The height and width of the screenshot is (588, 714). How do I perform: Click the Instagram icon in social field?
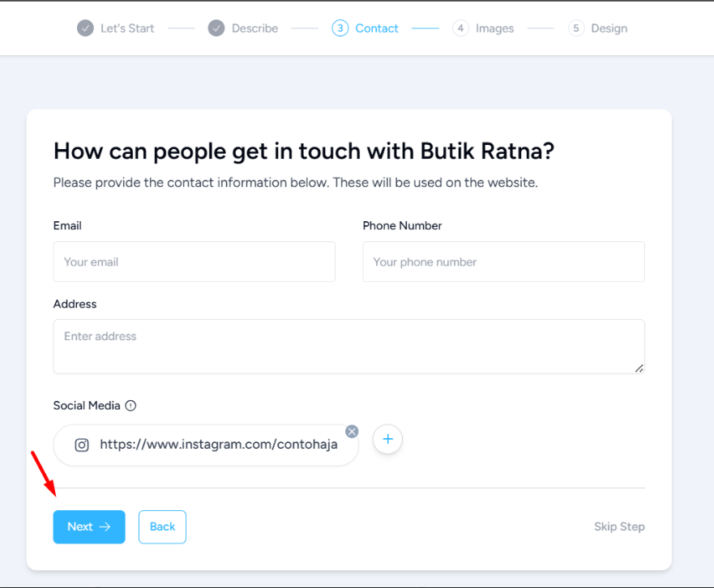coord(82,445)
